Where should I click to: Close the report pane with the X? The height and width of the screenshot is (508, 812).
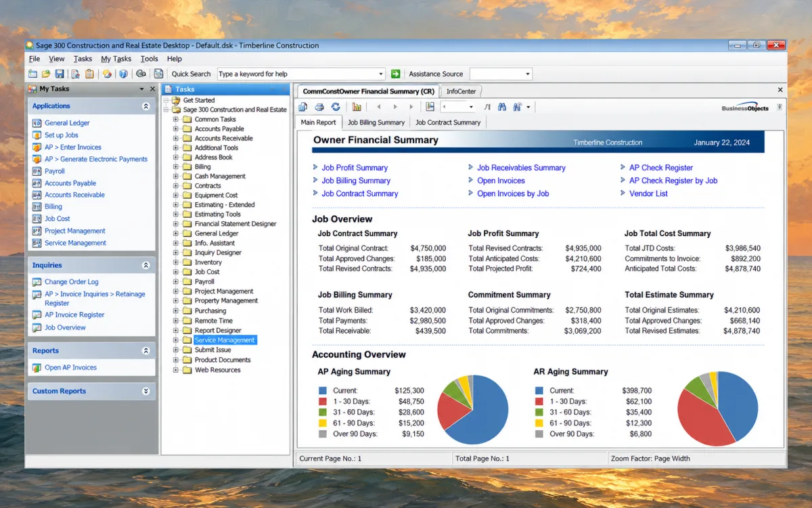click(780, 90)
